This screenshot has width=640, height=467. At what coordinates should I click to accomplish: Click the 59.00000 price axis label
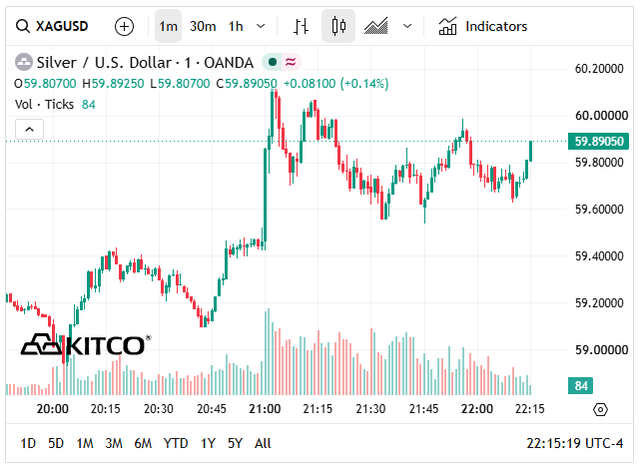tap(602, 350)
